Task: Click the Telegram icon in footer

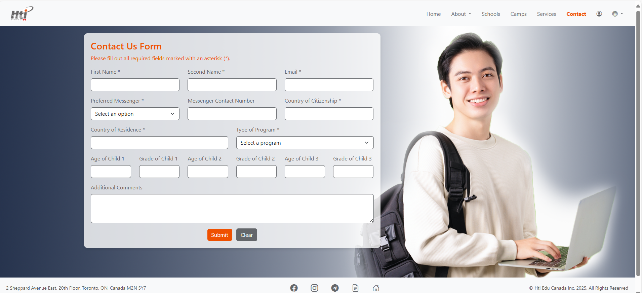Action: pos(335,288)
